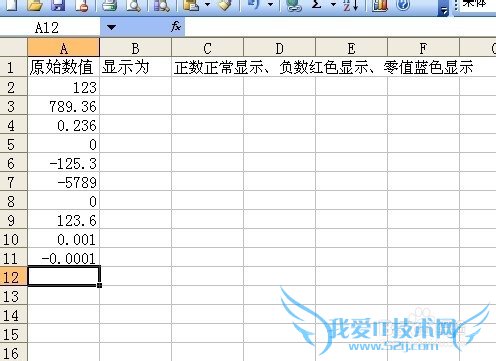Select column C header
496x361 pixels.
tap(207, 48)
